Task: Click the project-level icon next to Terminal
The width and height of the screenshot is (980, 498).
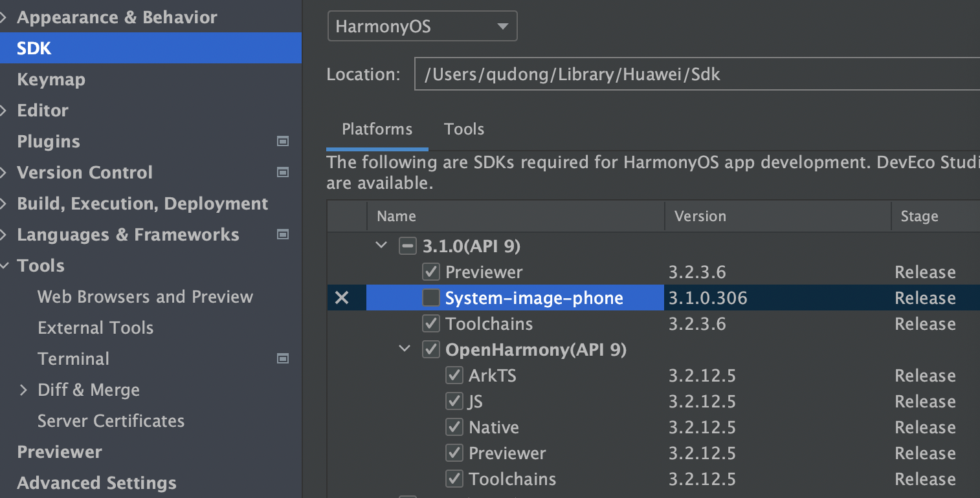Action: click(x=283, y=359)
